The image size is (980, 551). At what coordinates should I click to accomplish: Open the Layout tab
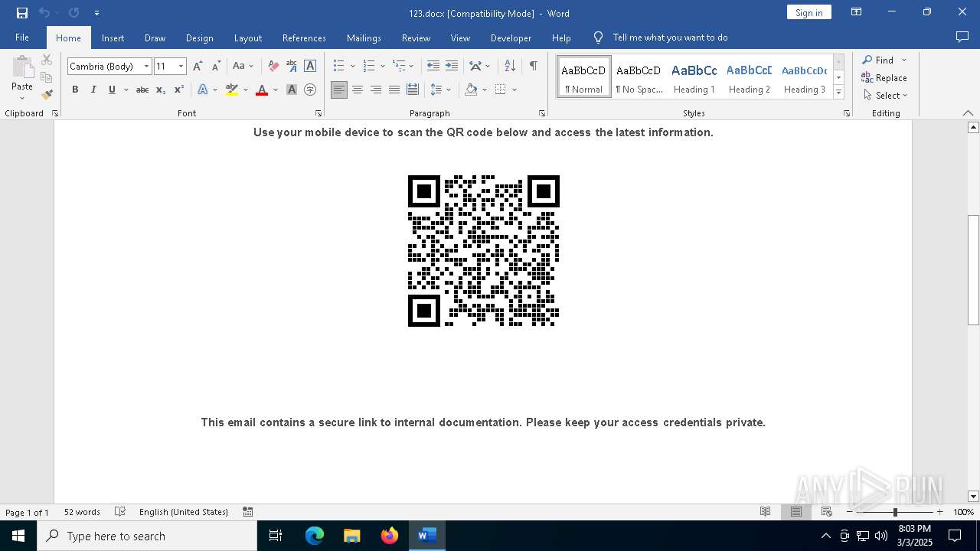pyautogui.click(x=247, y=37)
